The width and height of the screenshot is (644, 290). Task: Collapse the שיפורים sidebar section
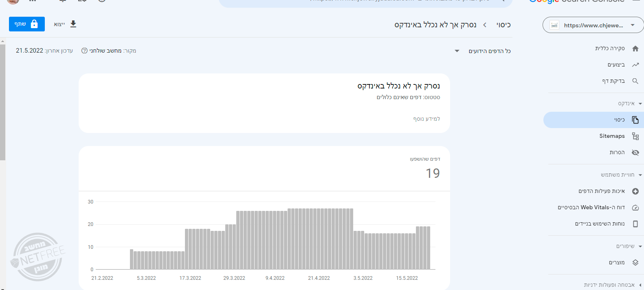coord(640,246)
